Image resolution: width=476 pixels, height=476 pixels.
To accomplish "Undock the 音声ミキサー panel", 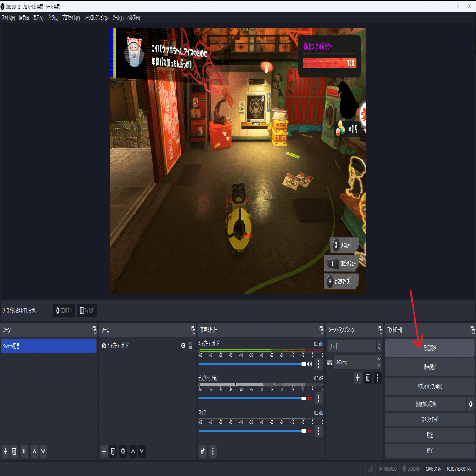I will pos(322,330).
